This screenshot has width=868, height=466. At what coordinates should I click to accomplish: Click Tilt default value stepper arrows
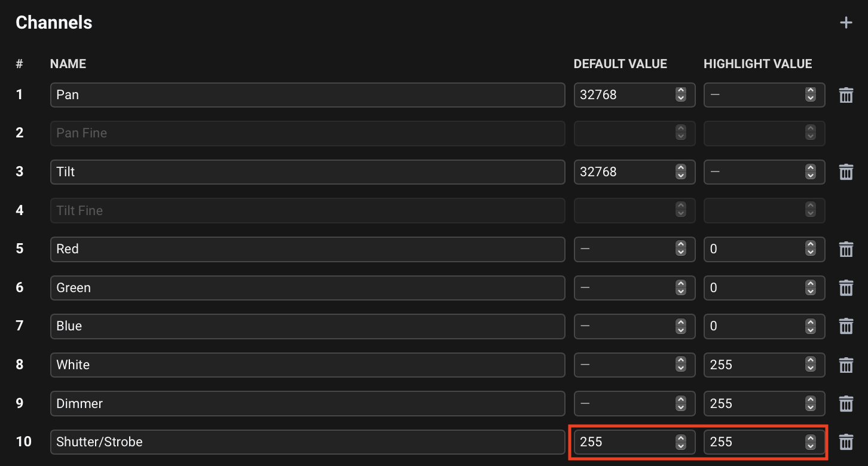pos(680,172)
